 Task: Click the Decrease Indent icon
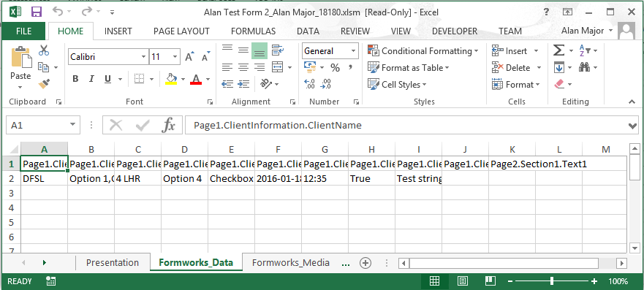(x=227, y=84)
